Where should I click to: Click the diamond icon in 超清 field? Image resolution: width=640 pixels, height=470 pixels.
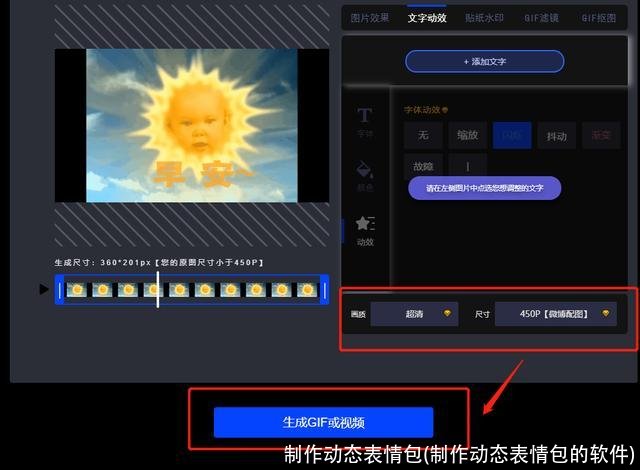coord(447,313)
